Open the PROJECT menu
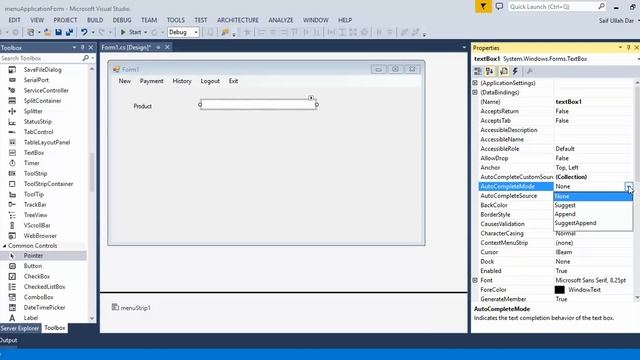The width and height of the screenshot is (640, 360). click(x=65, y=20)
